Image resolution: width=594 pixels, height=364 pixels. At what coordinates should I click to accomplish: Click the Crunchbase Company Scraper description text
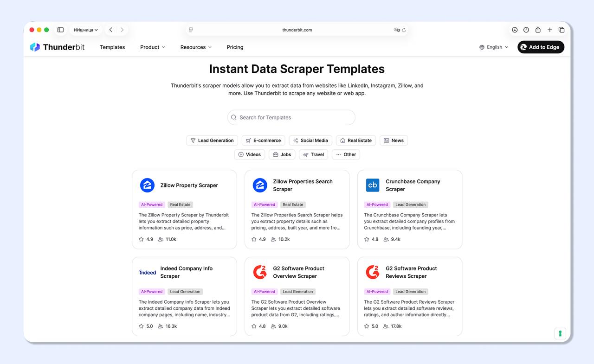click(409, 221)
